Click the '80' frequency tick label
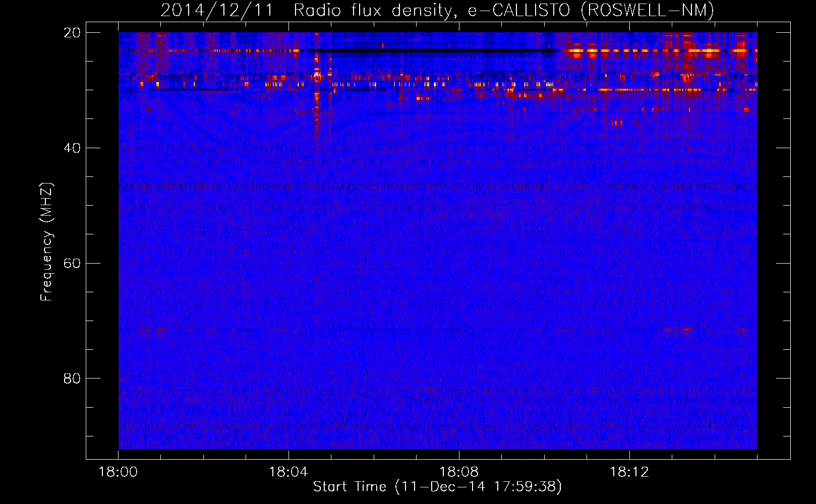Image resolution: width=816 pixels, height=504 pixels. (72, 379)
